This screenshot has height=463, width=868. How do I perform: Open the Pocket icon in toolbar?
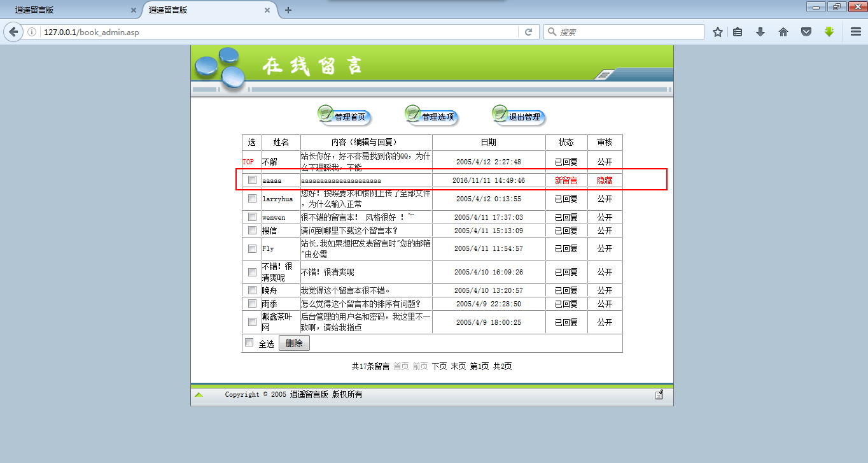tap(806, 32)
